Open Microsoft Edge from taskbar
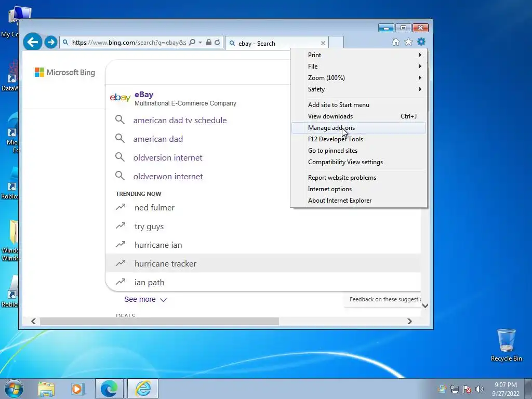The width and height of the screenshot is (532, 399). 109,389
